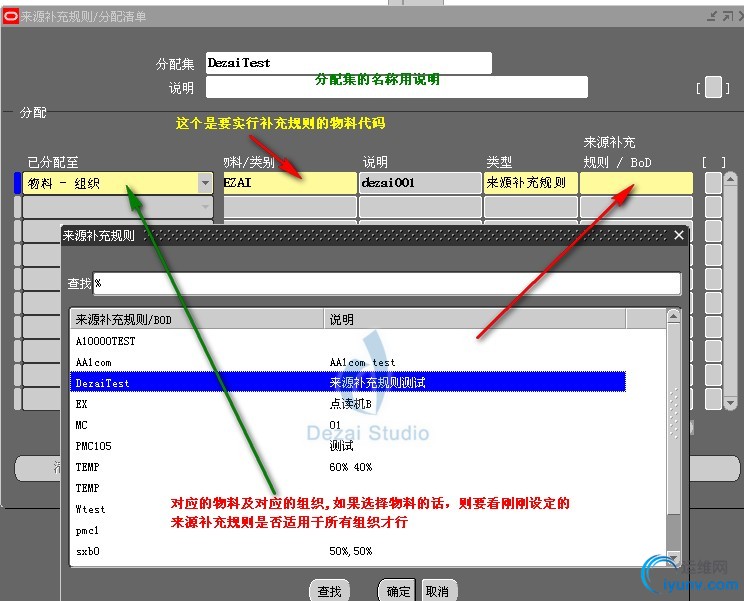
Task: Select the EX rule row
Action: [348, 404]
